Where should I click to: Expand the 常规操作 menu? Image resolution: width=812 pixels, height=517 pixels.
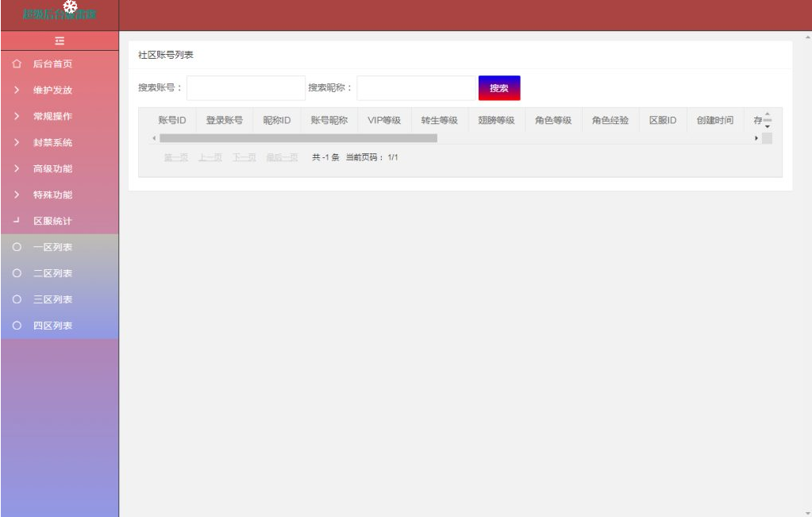point(52,117)
